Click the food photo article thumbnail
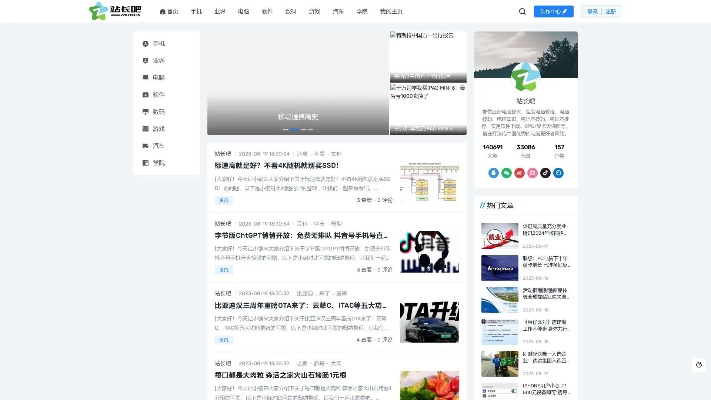 coord(429,385)
